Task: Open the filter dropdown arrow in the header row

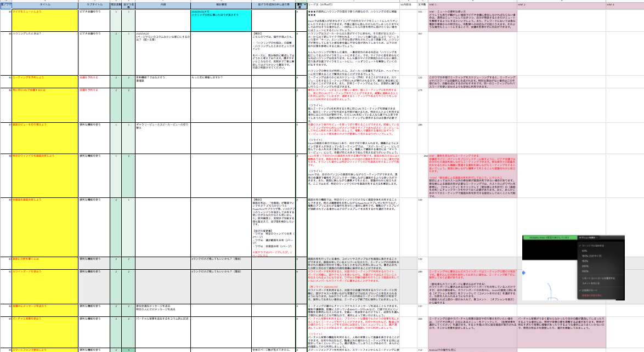Action: [x=304, y=5]
